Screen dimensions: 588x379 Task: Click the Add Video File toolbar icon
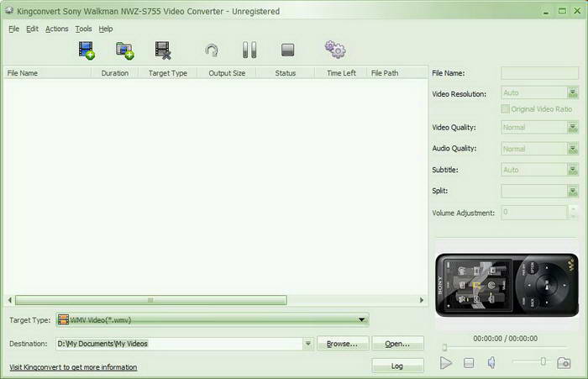click(87, 50)
